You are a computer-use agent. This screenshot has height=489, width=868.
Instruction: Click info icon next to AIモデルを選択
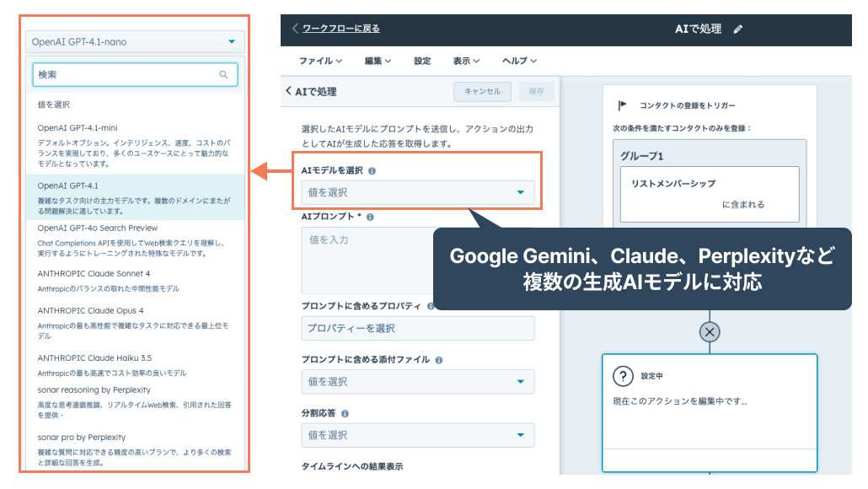[372, 170]
